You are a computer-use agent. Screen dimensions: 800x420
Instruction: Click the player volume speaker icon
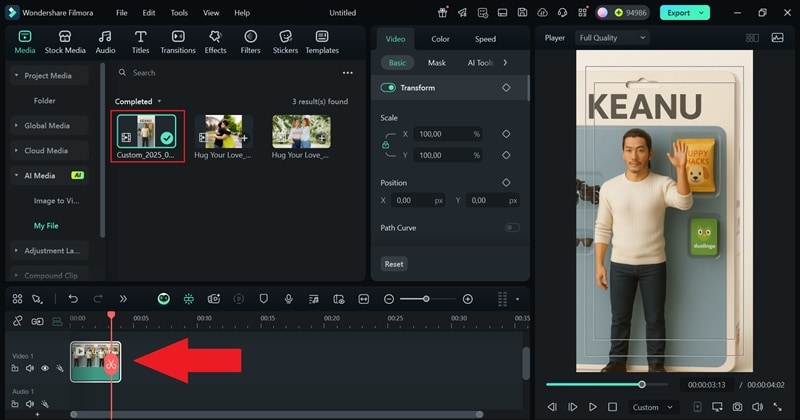pyautogui.click(x=757, y=407)
